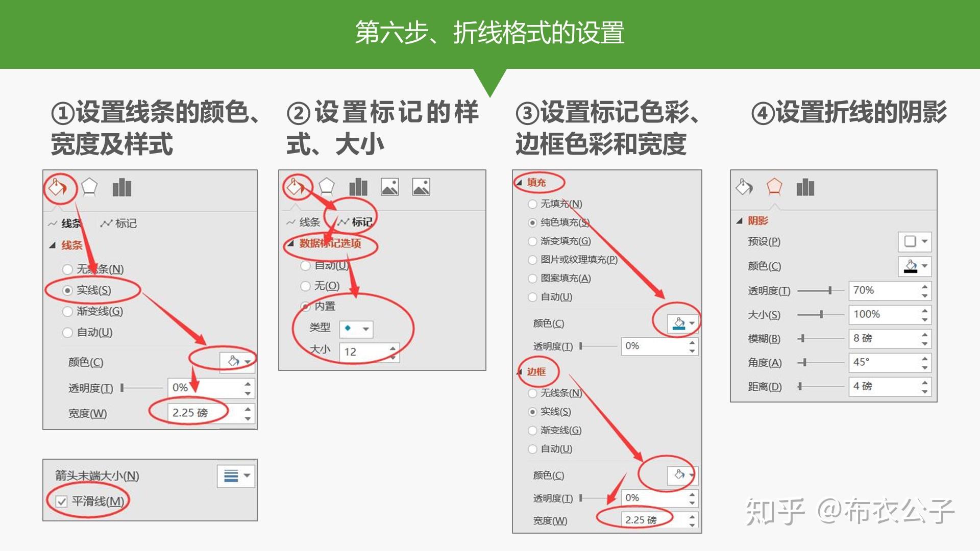Click the red Effects pentagon icon in shadow panel
Screen dimensions: 980x551
pos(774,187)
